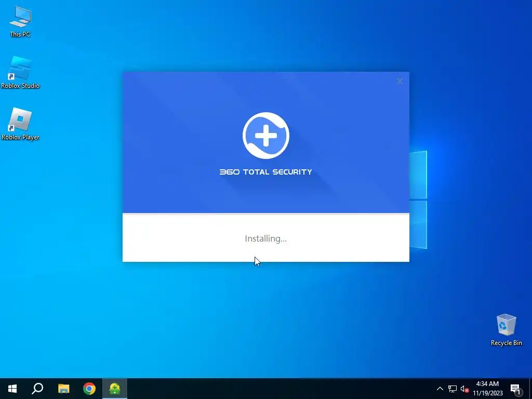The width and height of the screenshot is (532, 399).
Task: Show hidden system tray icons
Action: [x=440, y=389]
